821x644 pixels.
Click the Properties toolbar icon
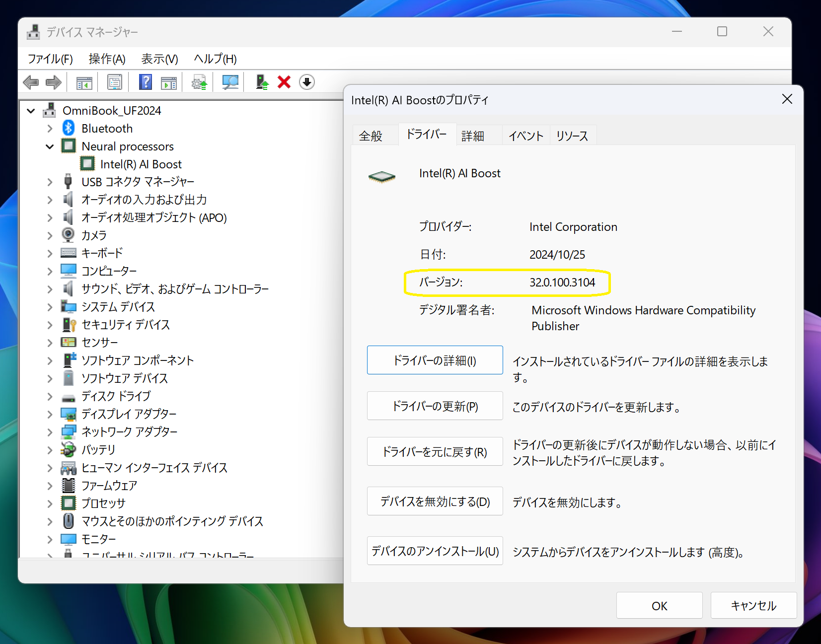[115, 82]
